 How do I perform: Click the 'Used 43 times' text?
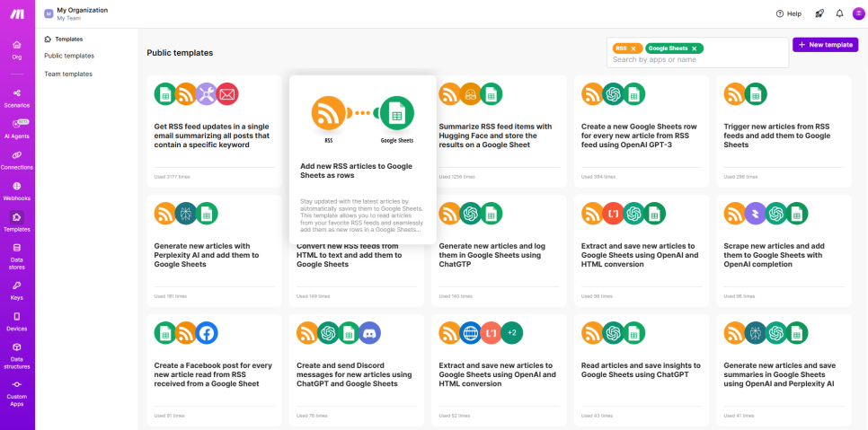pyautogui.click(x=595, y=416)
